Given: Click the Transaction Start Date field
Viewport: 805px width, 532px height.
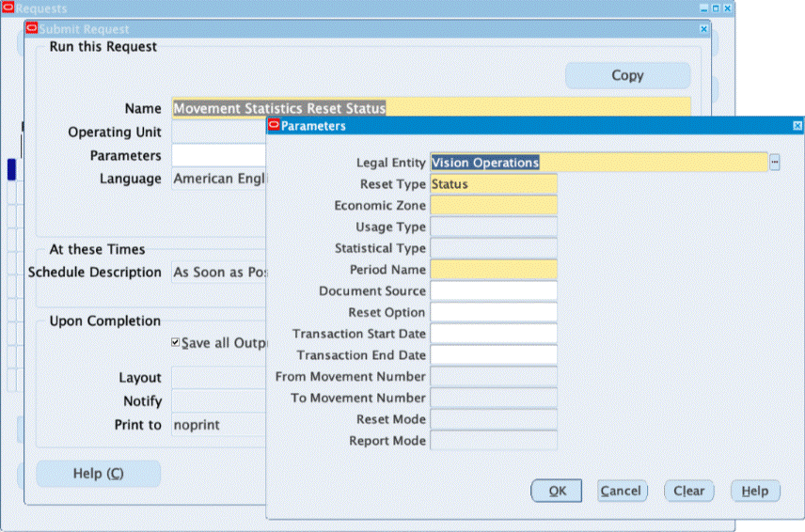Looking at the screenshot, I should [494, 334].
